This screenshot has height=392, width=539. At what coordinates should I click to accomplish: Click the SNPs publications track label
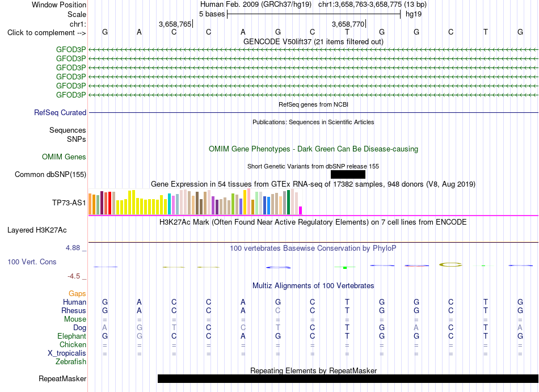[x=77, y=139]
